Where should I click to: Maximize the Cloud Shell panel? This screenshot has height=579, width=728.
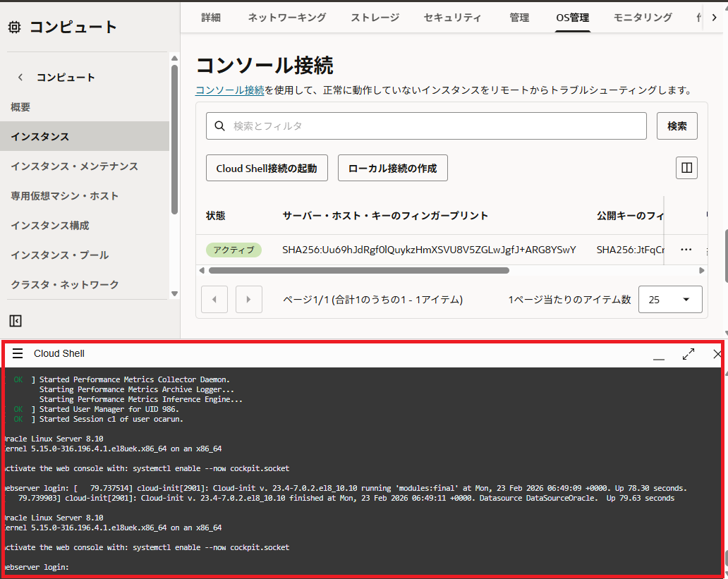[x=688, y=354]
